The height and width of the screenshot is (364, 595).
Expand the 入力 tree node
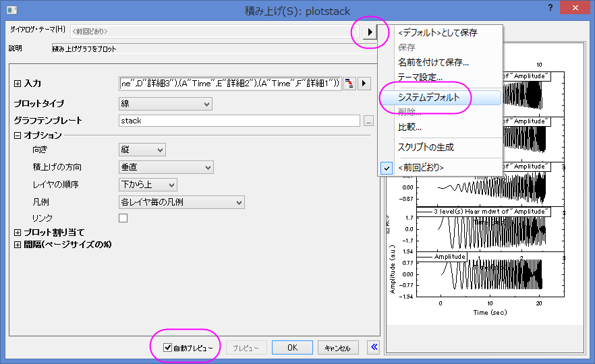[x=18, y=84]
